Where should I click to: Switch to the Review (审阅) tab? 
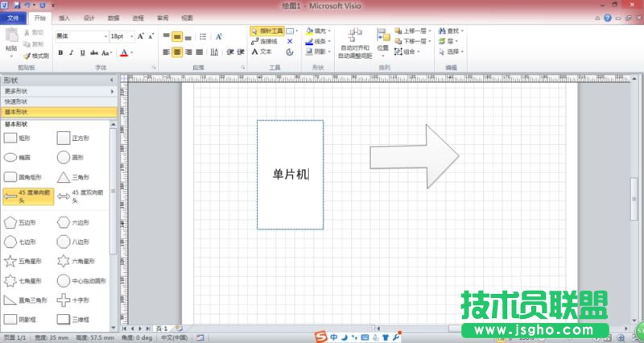point(163,18)
